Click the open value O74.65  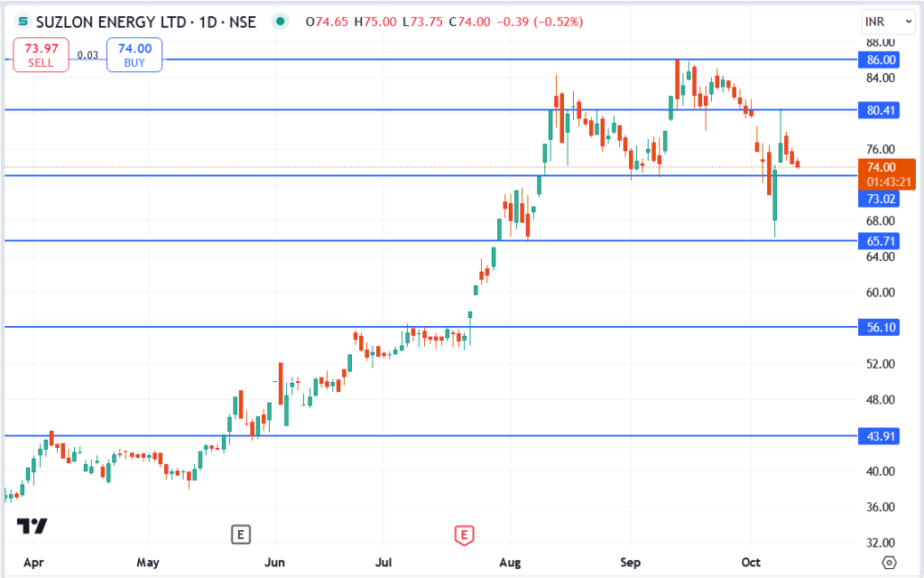click(x=327, y=22)
